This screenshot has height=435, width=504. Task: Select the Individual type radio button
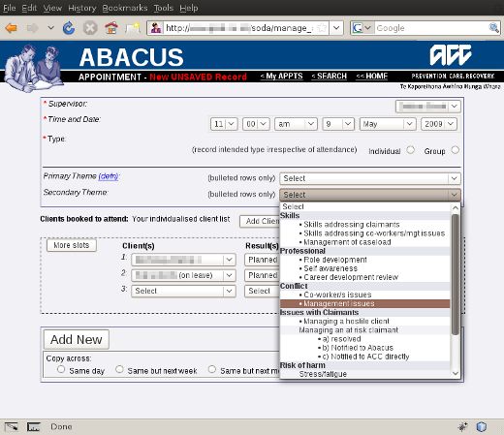(410, 150)
